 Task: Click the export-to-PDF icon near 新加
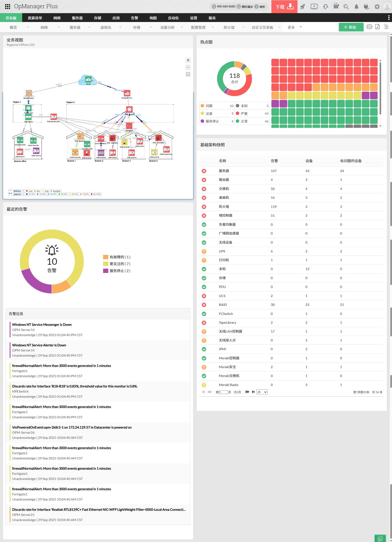point(377,27)
